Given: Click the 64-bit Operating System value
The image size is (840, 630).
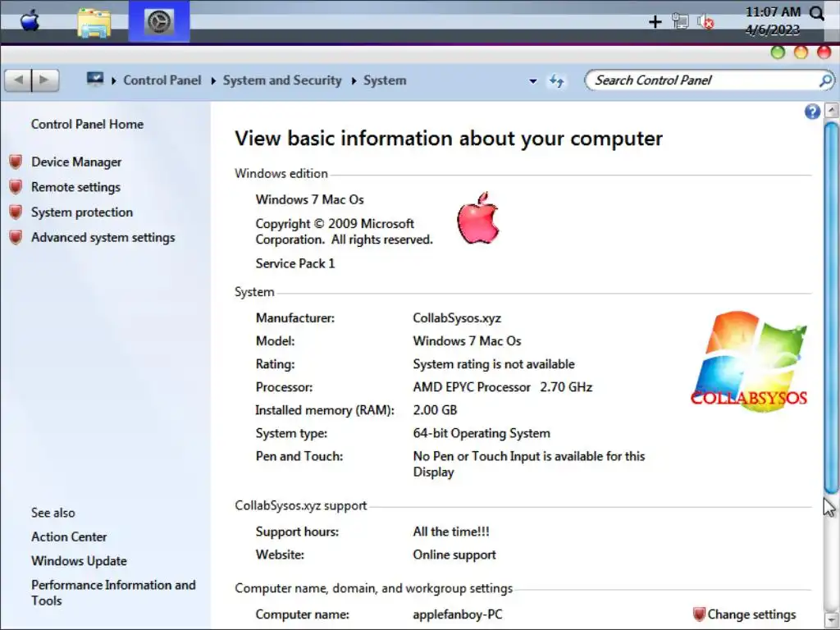Looking at the screenshot, I should [x=482, y=433].
